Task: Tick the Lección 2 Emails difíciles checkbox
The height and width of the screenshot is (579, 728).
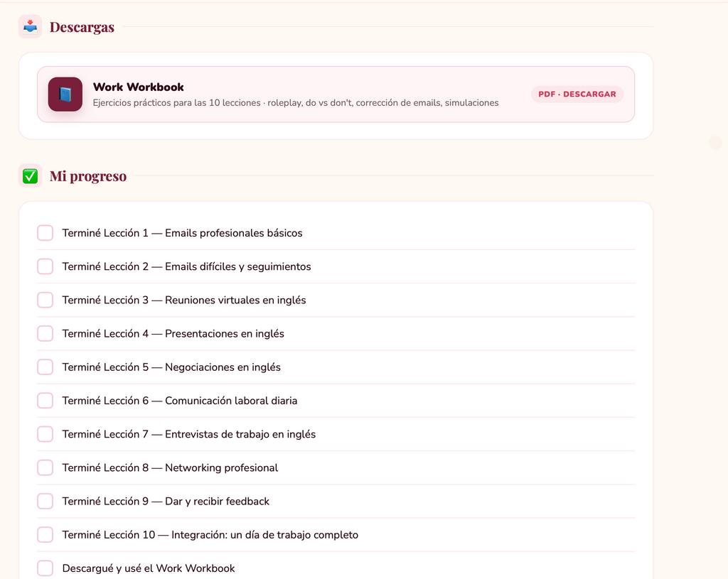Action: pyautogui.click(x=45, y=266)
